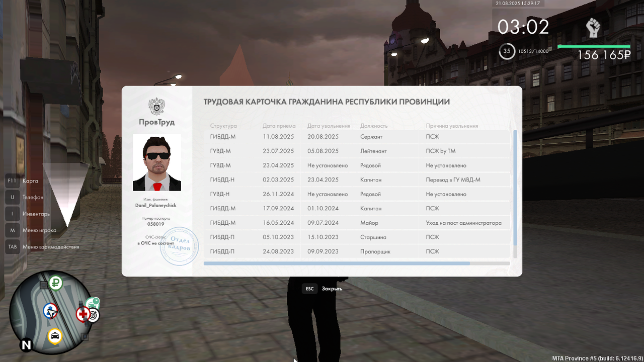Click the target marker on the minimap

[x=94, y=315]
